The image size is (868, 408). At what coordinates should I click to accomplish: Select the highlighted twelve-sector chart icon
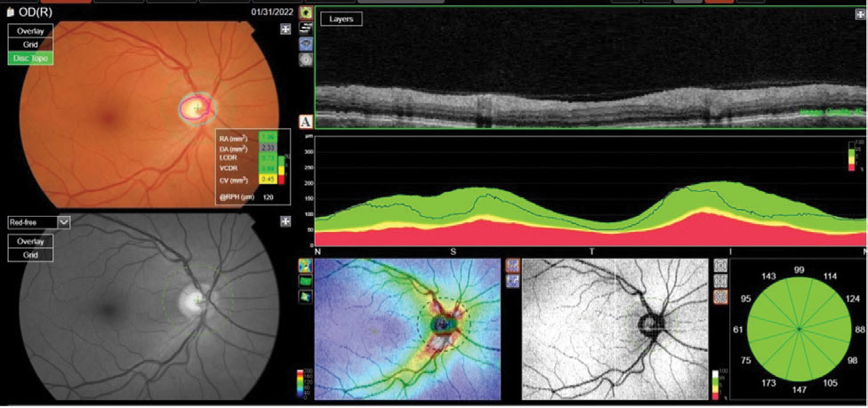(x=719, y=297)
